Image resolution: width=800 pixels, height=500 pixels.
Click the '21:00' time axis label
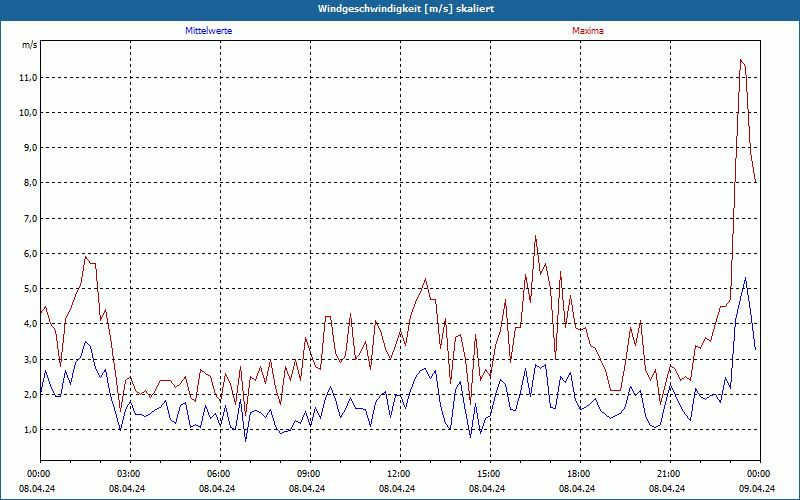pyautogui.click(x=668, y=474)
